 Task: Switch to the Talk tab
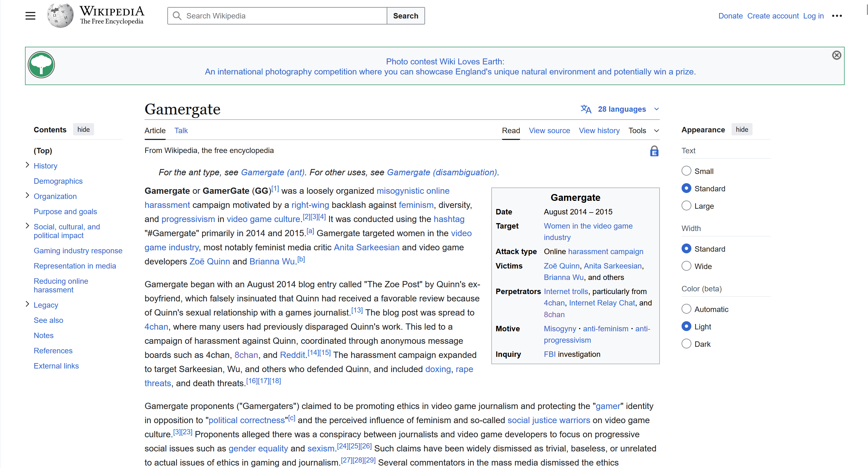(x=181, y=131)
